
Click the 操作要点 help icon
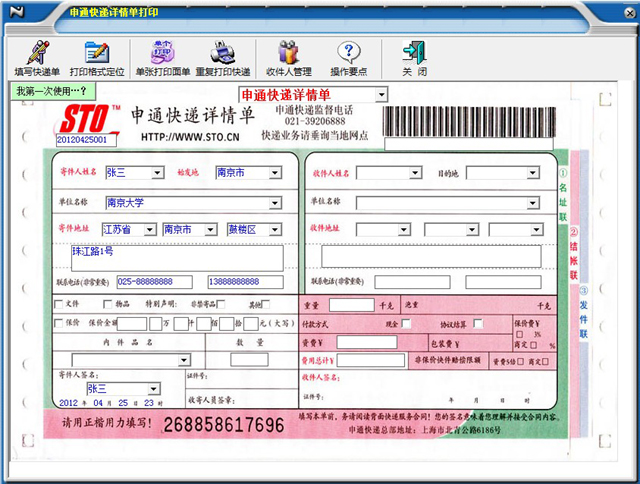349,58
